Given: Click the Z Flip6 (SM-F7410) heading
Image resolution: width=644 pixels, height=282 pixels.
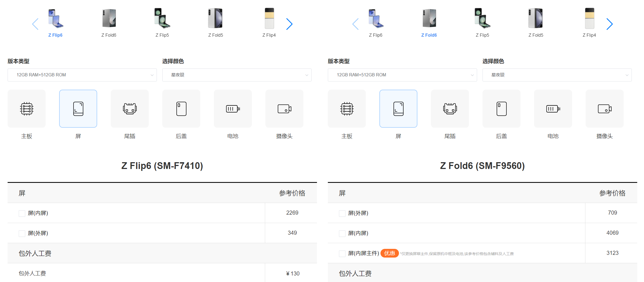Looking at the screenshot, I should [162, 166].
